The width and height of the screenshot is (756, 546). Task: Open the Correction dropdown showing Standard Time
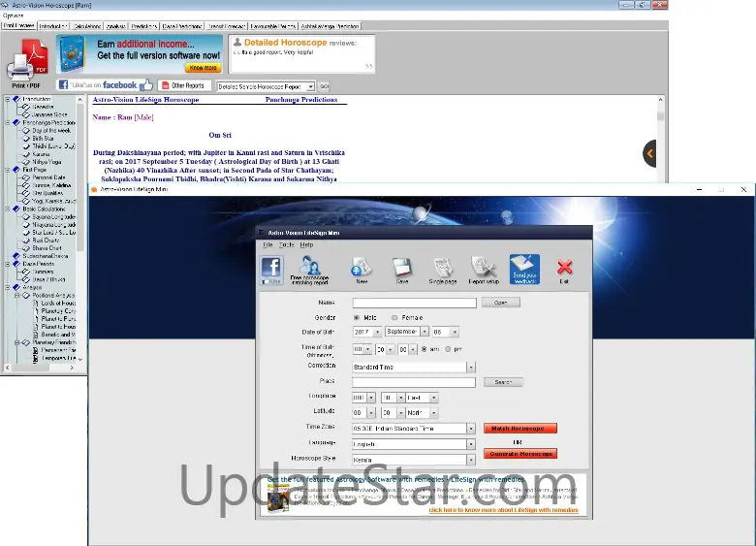[x=471, y=368]
